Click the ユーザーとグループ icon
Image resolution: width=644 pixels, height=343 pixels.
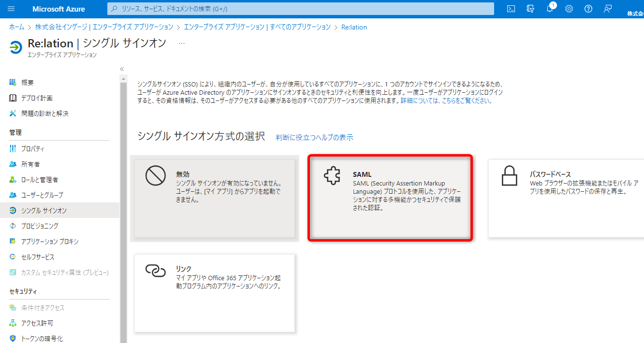click(13, 195)
